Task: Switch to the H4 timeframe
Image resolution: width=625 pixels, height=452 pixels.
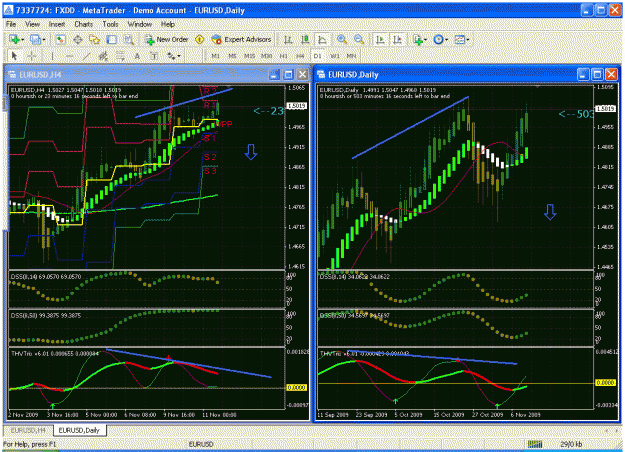Action: (300, 56)
